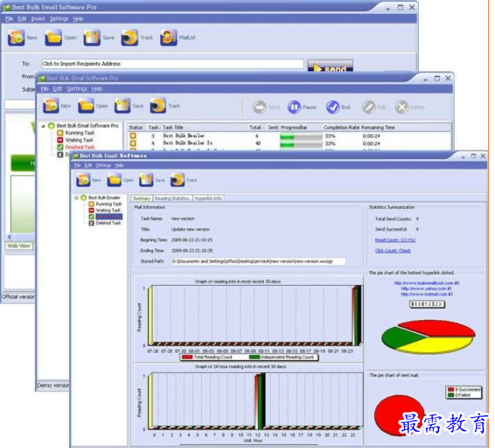Open Edit menu in middle window
This screenshot has width=495, height=448.
click(58, 89)
